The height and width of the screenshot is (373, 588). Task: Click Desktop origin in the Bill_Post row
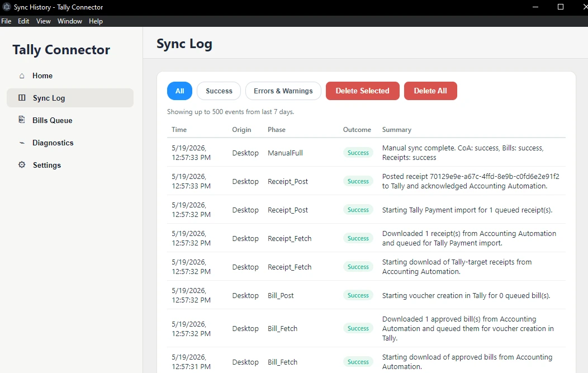[245, 295]
